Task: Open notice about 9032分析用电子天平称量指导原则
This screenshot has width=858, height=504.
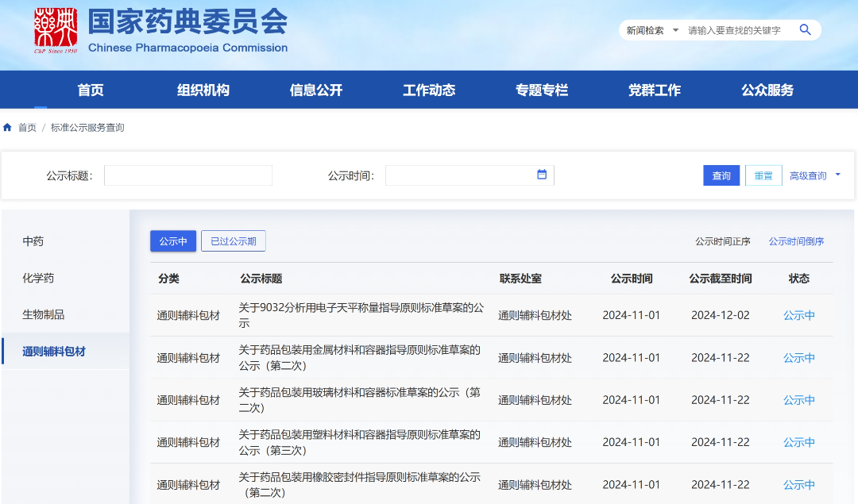Action: click(361, 315)
